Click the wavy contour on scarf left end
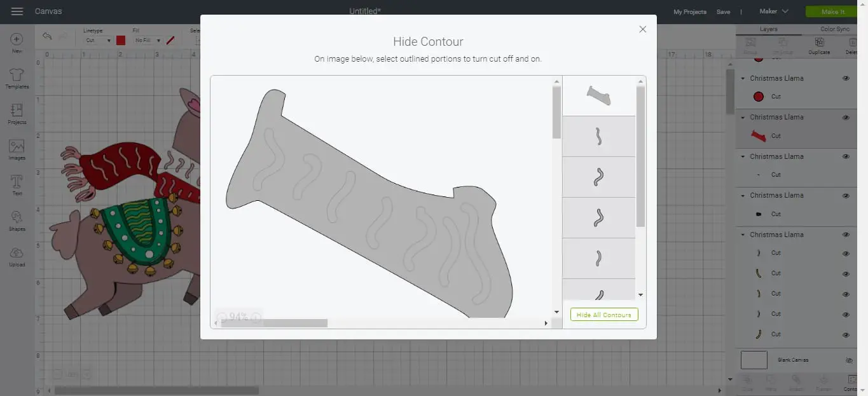The height and width of the screenshot is (396, 868). point(270,159)
